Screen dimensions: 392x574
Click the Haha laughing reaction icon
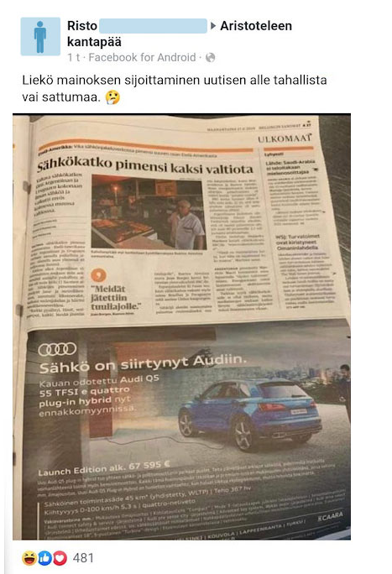[29, 558]
